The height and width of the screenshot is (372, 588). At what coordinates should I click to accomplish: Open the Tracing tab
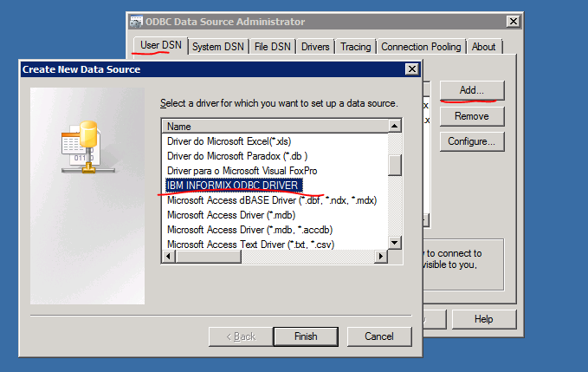[x=356, y=47]
